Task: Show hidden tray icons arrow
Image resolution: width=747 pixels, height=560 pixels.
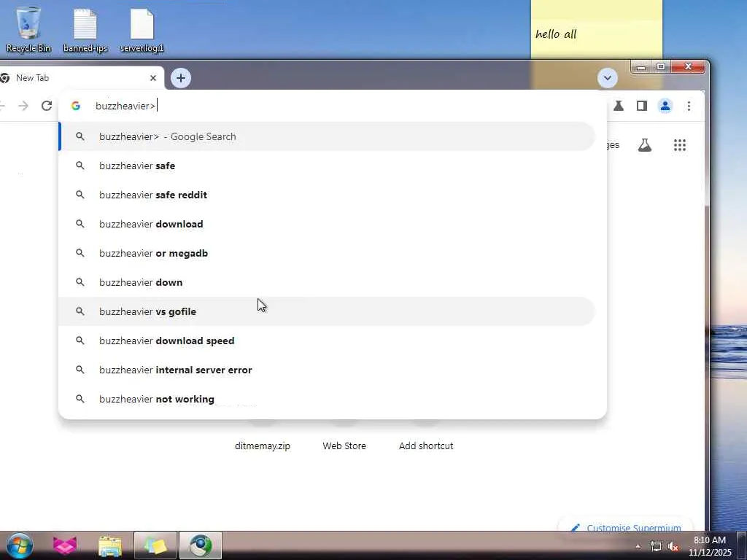Action: (638, 547)
